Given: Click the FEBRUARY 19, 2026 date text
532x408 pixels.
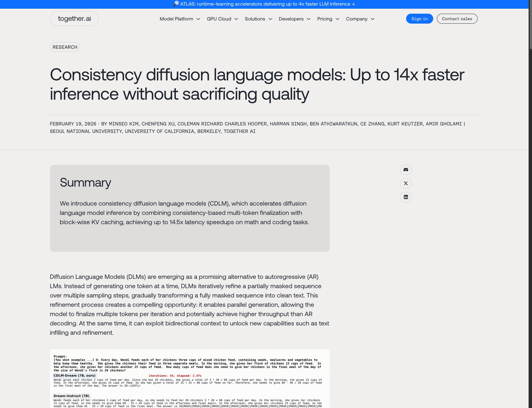Looking at the screenshot, I should (x=73, y=124).
